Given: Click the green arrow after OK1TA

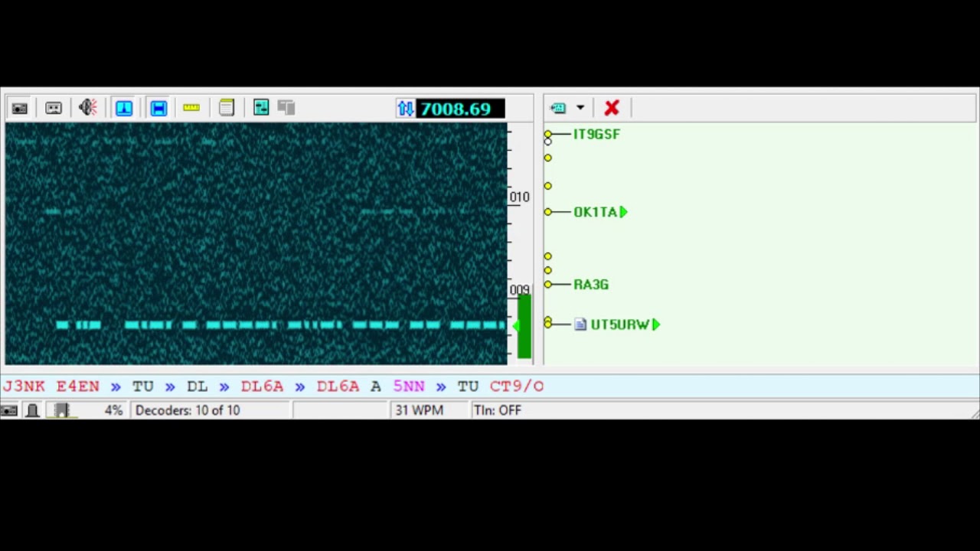Looking at the screenshot, I should pyautogui.click(x=624, y=212).
